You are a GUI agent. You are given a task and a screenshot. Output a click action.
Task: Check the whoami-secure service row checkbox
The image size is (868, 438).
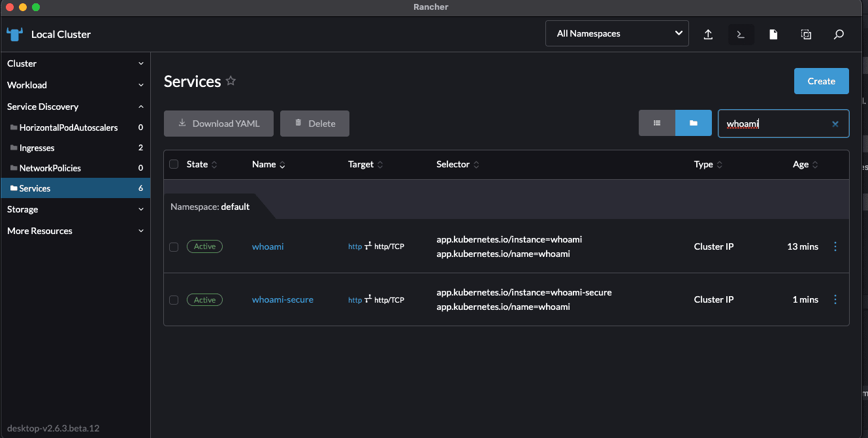click(174, 300)
